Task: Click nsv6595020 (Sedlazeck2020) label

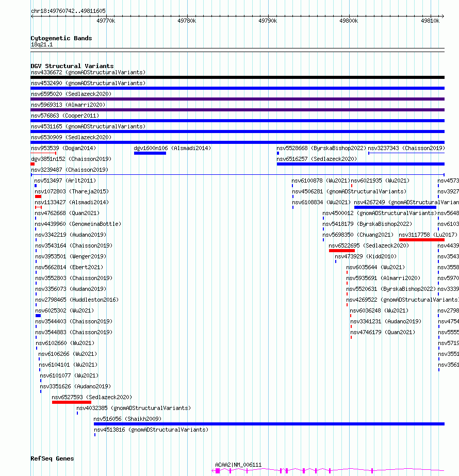Action: click(71, 94)
